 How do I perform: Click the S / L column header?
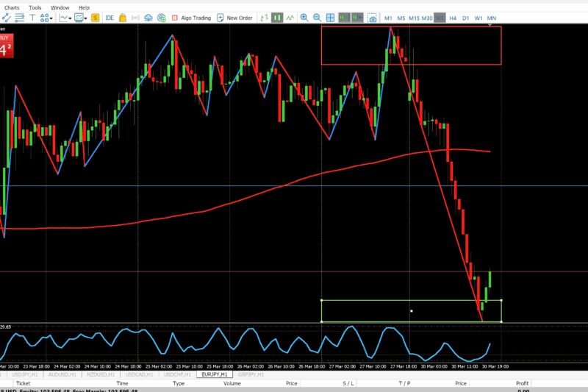pos(348,383)
